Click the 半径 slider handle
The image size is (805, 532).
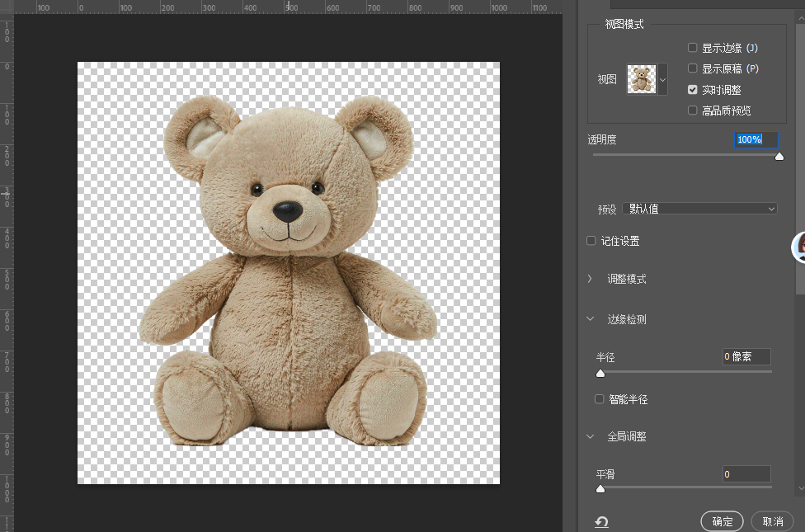coord(600,374)
